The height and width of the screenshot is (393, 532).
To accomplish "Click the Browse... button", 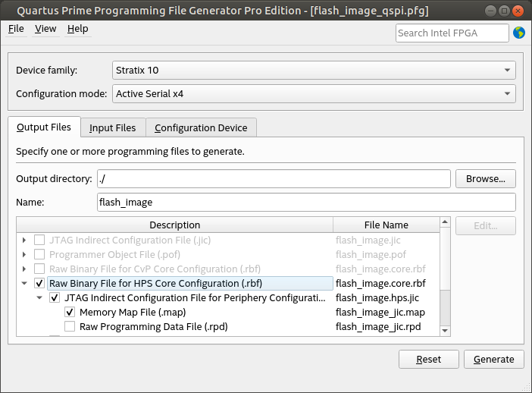I will (485, 179).
